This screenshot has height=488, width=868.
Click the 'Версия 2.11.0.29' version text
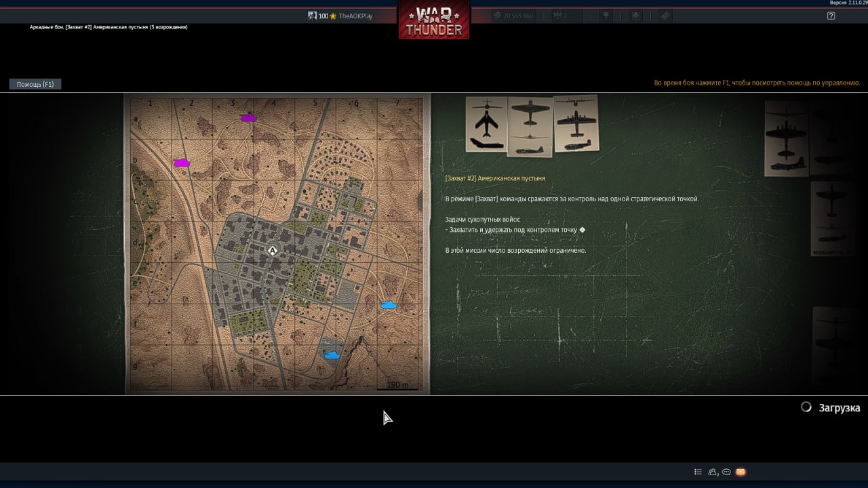848,3
